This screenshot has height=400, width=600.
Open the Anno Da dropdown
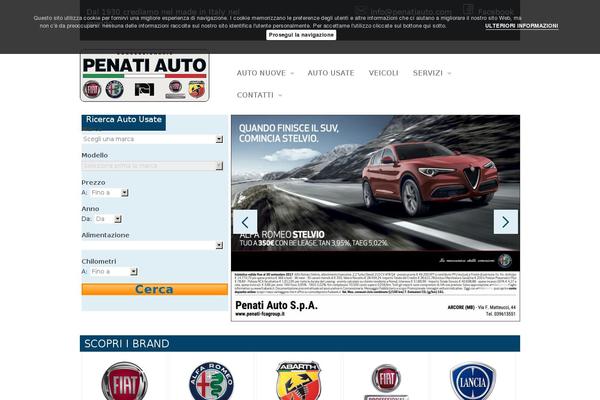pyautogui.click(x=108, y=219)
